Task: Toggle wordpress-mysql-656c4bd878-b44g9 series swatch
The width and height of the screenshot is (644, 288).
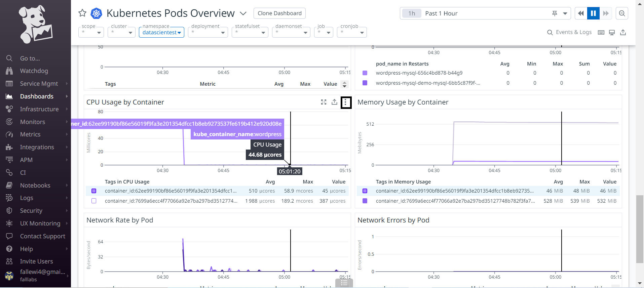Action: coord(365,73)
